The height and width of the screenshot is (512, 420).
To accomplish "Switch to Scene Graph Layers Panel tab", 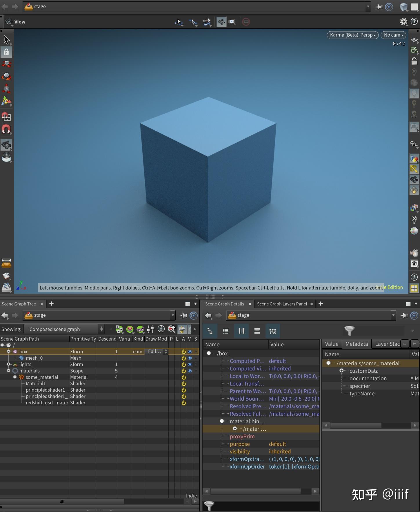I will pos(282,304).
